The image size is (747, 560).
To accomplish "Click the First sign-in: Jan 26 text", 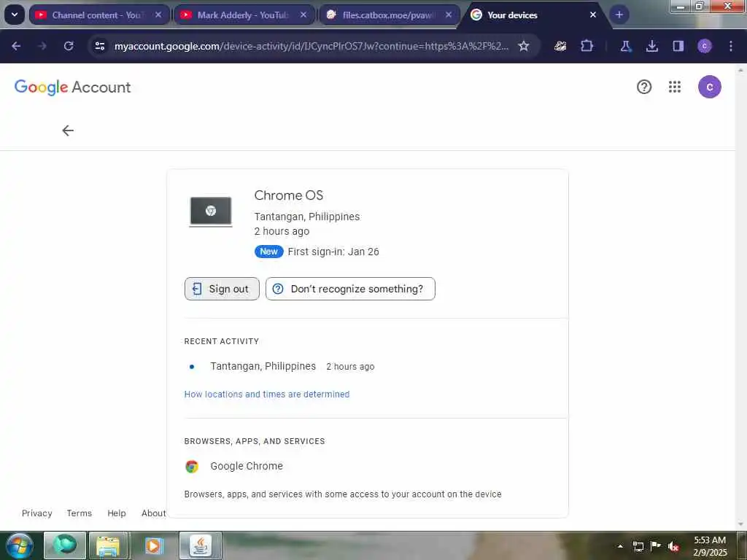I will [333, 252].
